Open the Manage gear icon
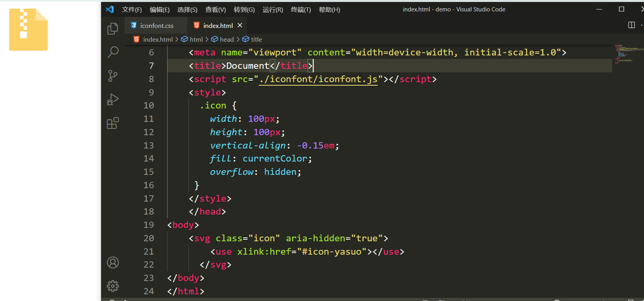The width and height of the screenshot is (644, 301). pyautogui.click(x=113, y=286)
